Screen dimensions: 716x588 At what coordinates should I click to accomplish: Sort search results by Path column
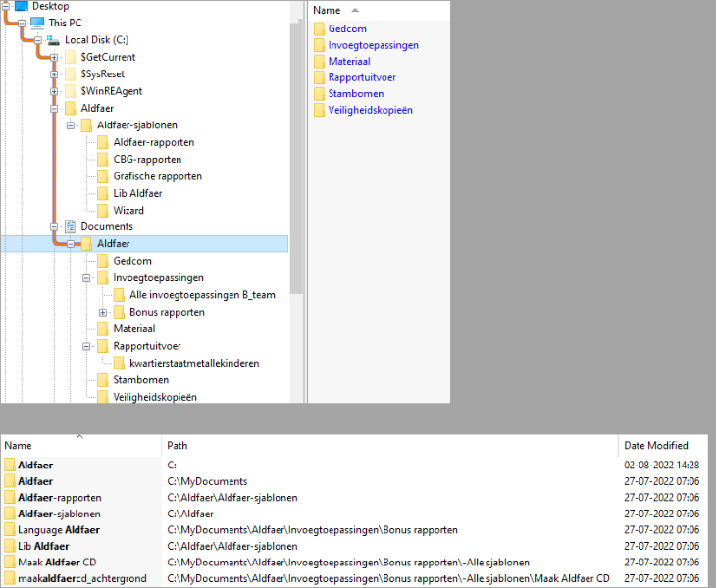coord(178,446)
